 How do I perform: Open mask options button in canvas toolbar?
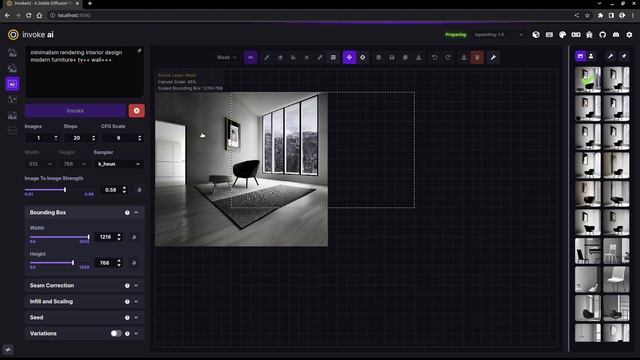(251, 58)
